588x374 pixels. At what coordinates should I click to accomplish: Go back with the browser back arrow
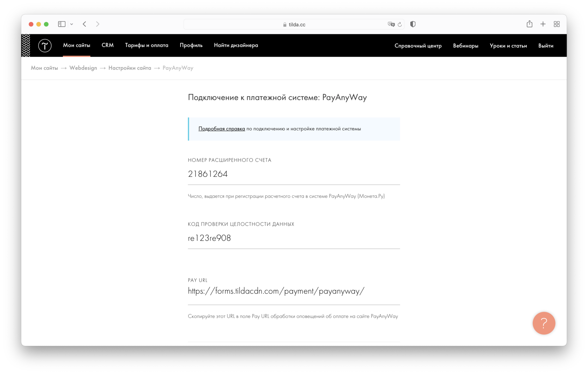tap(84, 24)
